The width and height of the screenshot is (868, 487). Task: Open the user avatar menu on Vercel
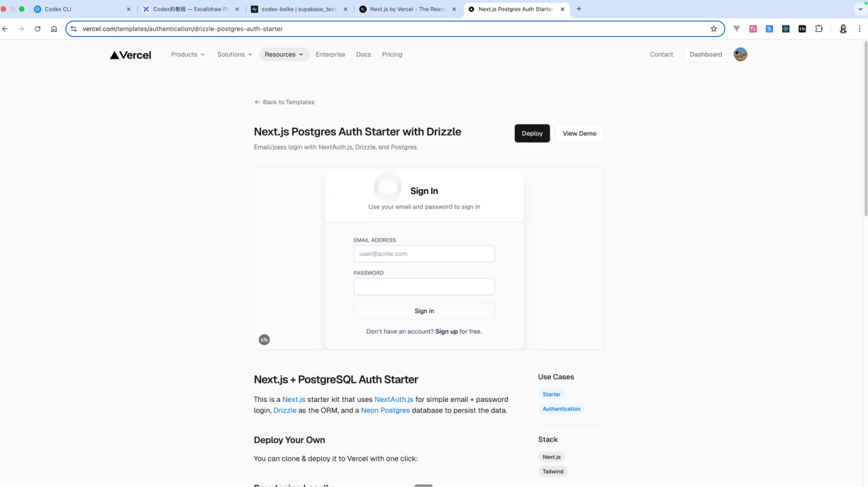740,55
